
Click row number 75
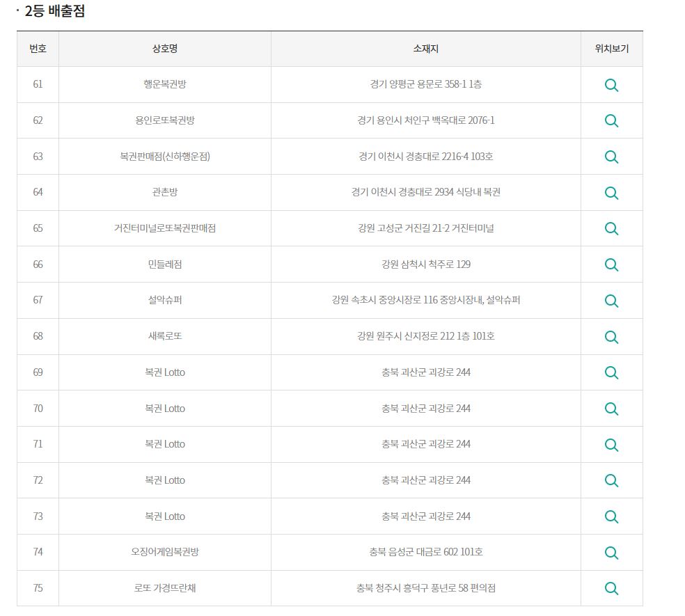pos(38,588)
